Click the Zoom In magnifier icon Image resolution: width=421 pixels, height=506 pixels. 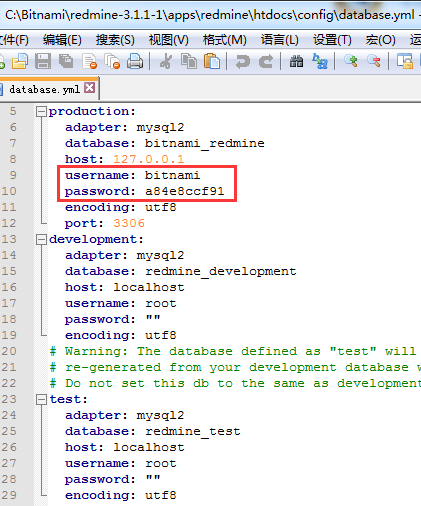click(x=351, y=61)
